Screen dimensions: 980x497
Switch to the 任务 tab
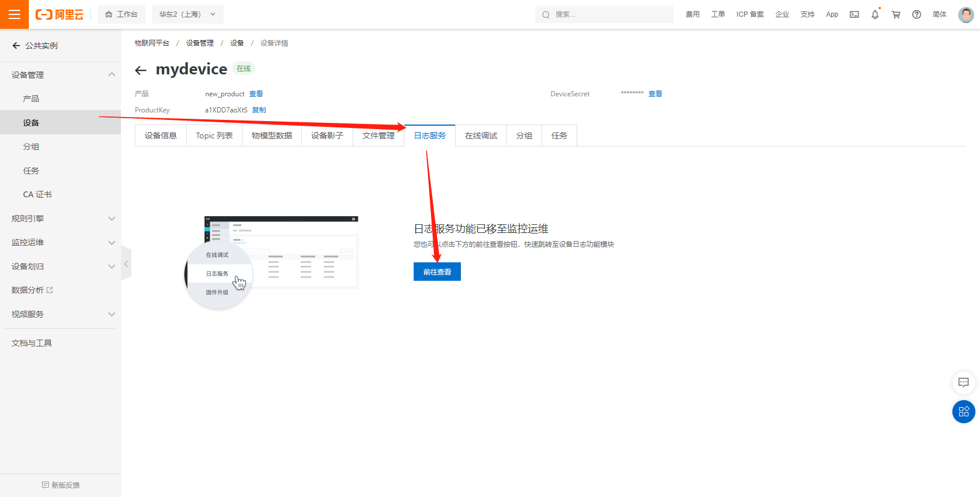tap(559, 135)
